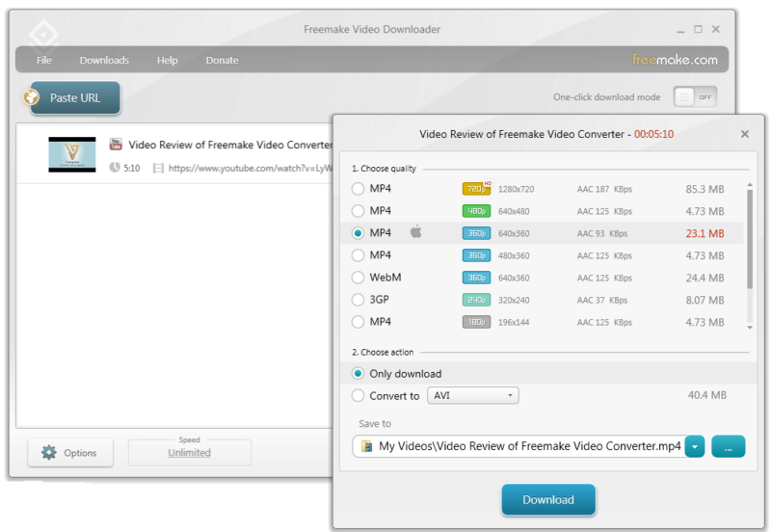Click the YouTube video URL text
771x532 pixels.
coord(251,168)
